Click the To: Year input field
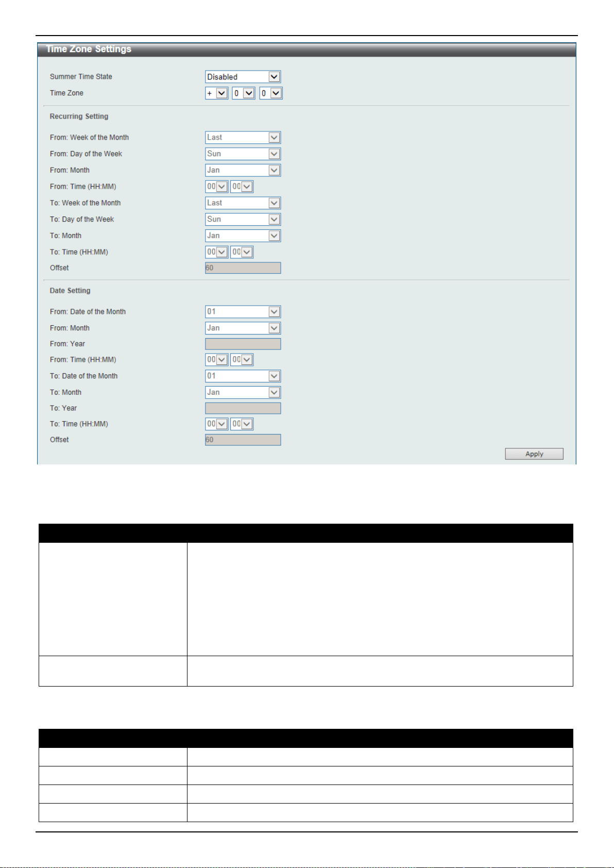The width and height of the screenshot is (614, 868). point(243,408)
